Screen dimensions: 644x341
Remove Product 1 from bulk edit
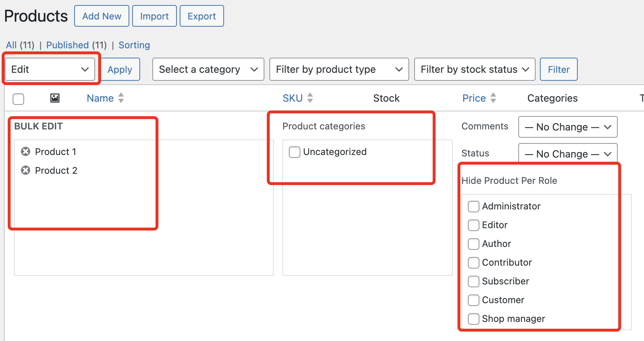tap(26, 152)
